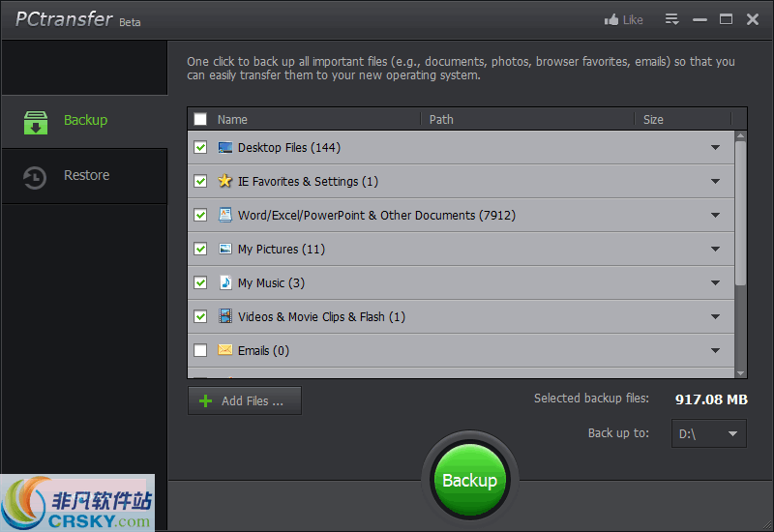Click the green Backup sidebar icon
774x532 pixels.
tap(36, 123)
